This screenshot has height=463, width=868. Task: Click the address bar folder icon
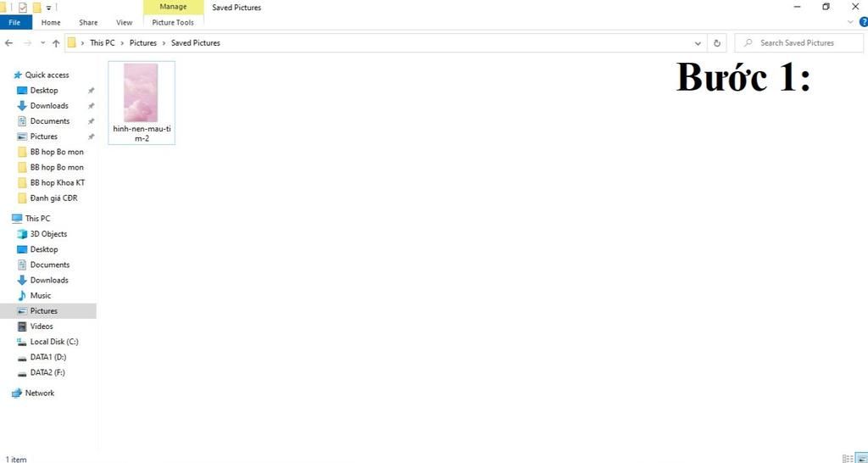click(x=71, y=42)
